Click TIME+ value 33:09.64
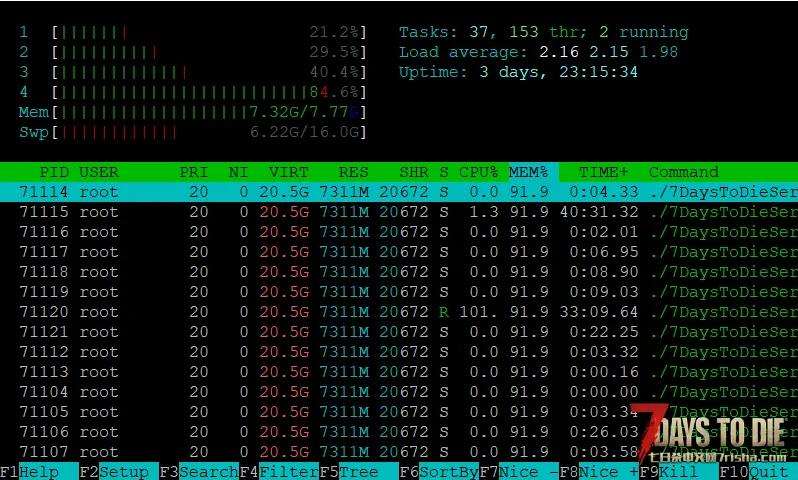This screenshot has height=480, width=798. [599, 312]
